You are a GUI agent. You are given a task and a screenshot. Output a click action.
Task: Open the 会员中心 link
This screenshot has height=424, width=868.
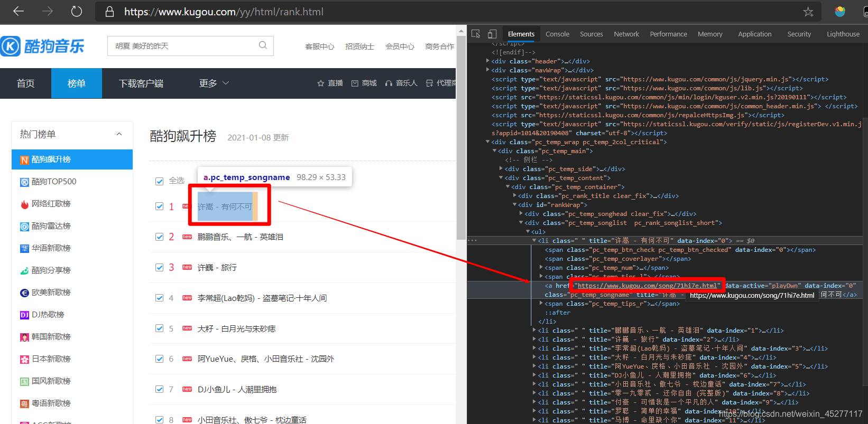(400, 46)
